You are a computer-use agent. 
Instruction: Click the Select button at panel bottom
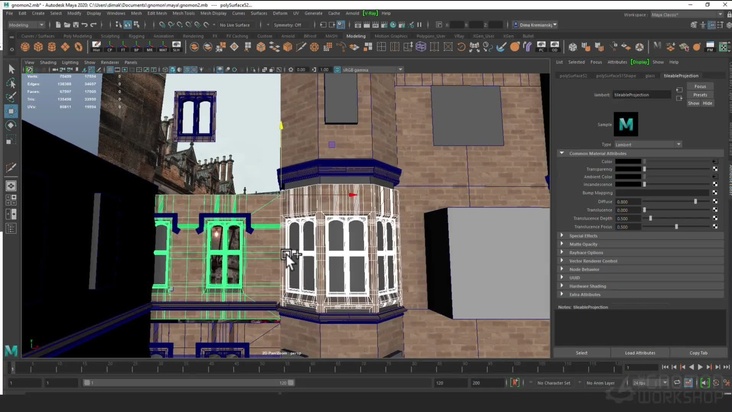click(x=582, y=353)
